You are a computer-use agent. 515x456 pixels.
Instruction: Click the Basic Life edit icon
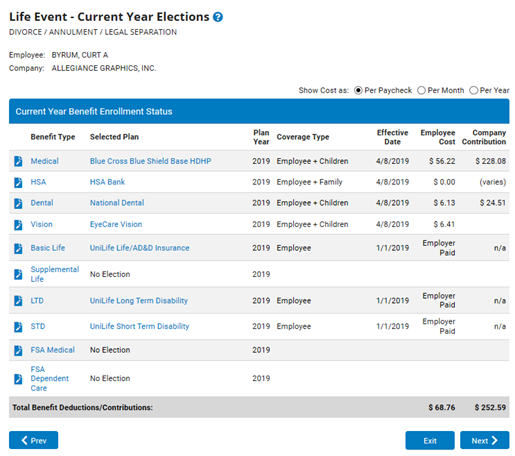coord(18,248)
